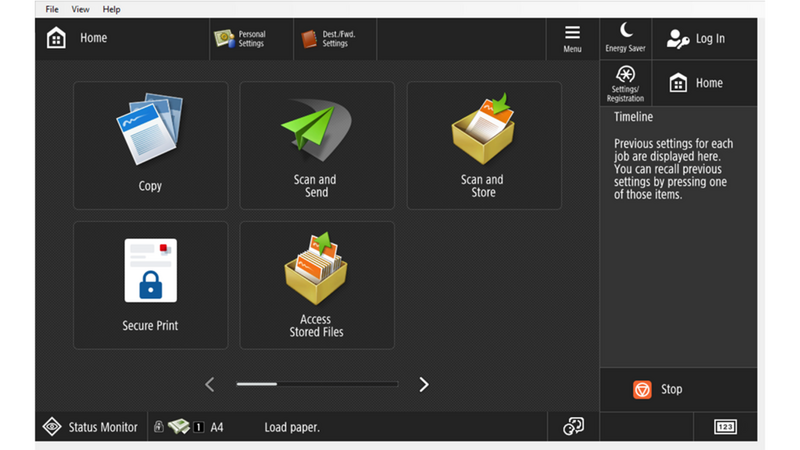
Task: Open Access Stored Files
Action: coord(316,285)
